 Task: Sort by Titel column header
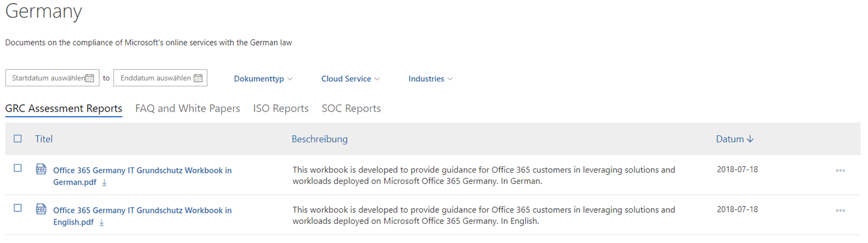coord(44,139)
